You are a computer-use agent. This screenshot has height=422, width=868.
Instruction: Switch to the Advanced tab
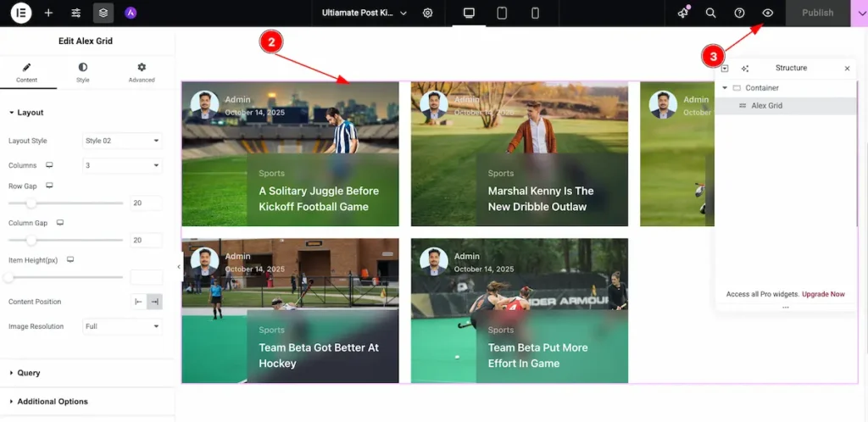pos(142,72)
